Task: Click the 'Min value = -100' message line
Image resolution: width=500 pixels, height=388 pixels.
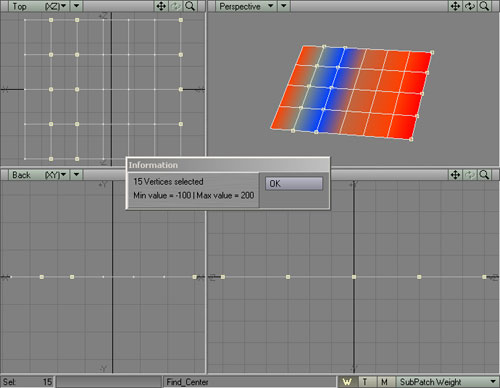Action: (x=194, y=195)
